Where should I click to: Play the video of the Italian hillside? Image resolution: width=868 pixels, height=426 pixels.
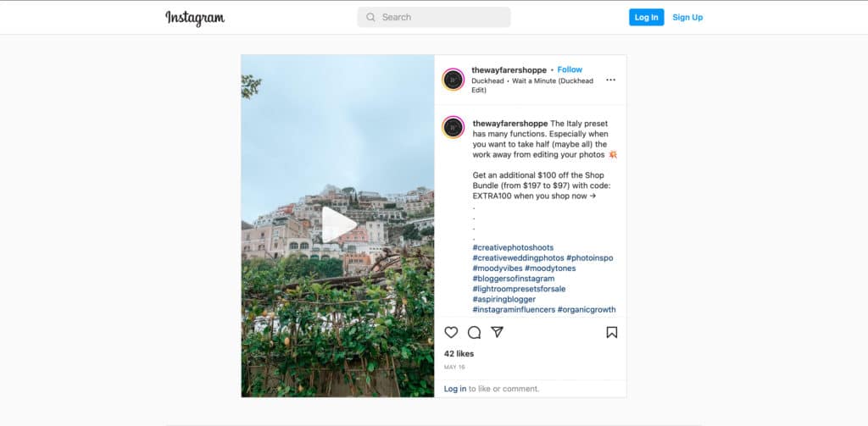338,225
